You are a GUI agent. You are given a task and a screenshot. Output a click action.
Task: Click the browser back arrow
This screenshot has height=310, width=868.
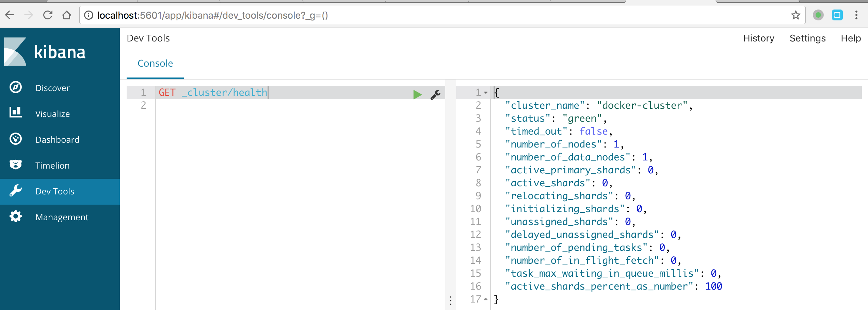tap(10, 15)
